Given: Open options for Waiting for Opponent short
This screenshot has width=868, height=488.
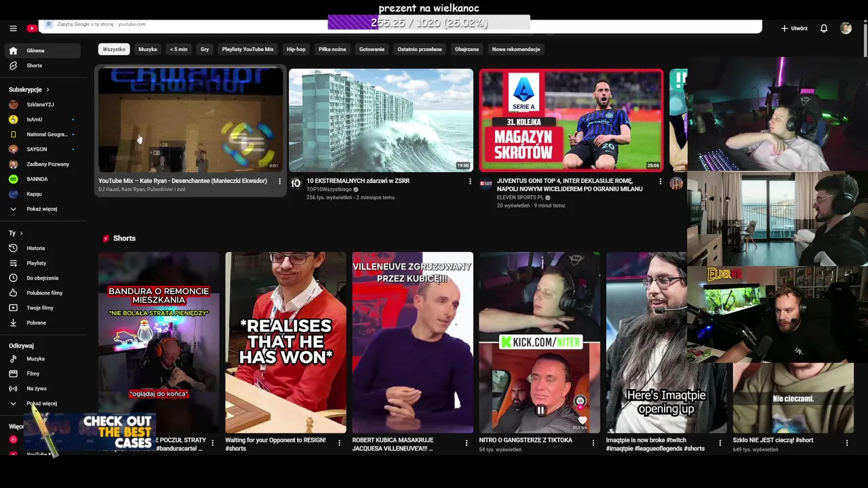Looking at the screenshot, I should coord(339,443).
